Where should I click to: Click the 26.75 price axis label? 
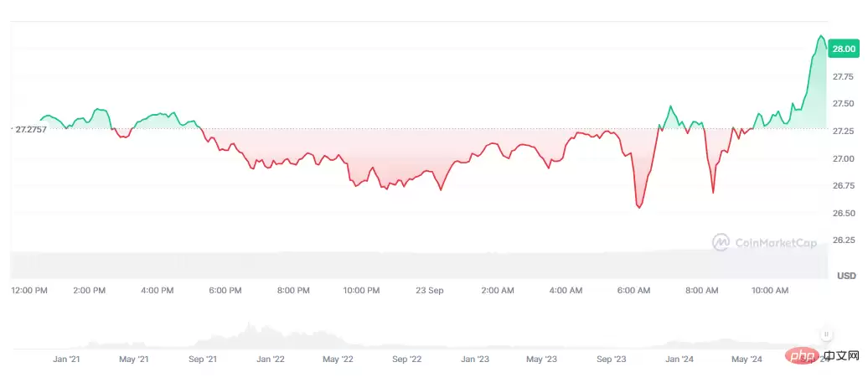(x=842, y=185)
